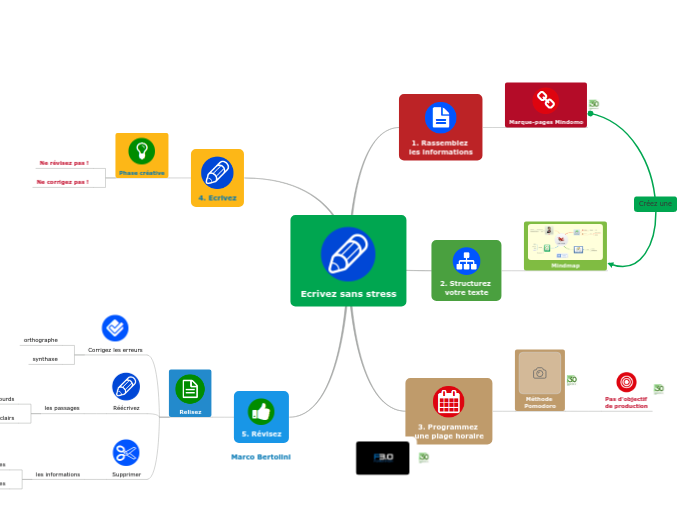The image size is (697, 520).
Task: Click the chain link icon on Marque-pages Mindomo
Action: point(545,99)
